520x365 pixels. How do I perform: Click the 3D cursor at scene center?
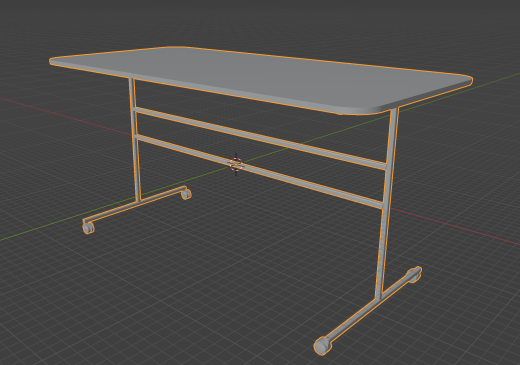[x=236, y=164]
